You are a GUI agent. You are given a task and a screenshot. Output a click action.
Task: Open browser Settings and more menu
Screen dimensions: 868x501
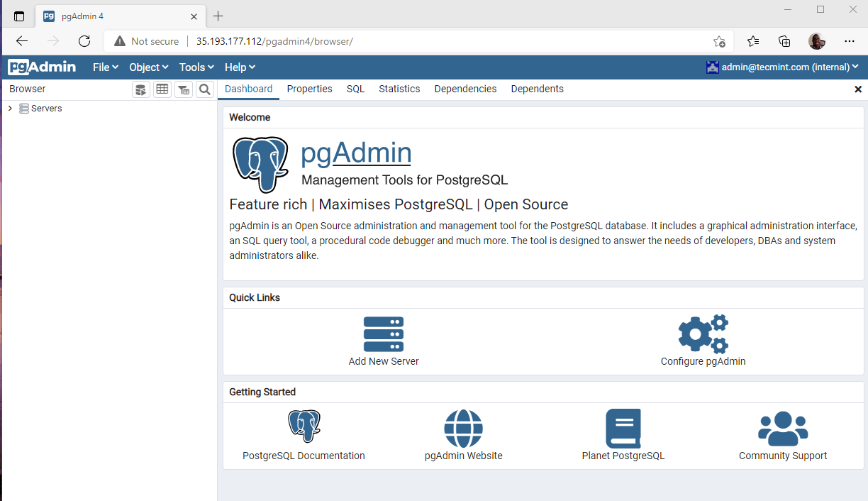pos(850,41)
